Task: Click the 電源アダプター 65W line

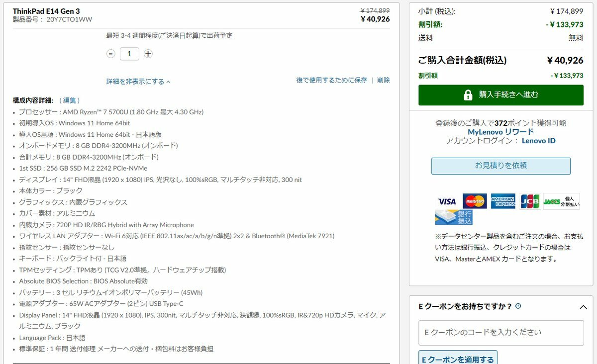Action: pyautogui.click(x=101, y=304)
